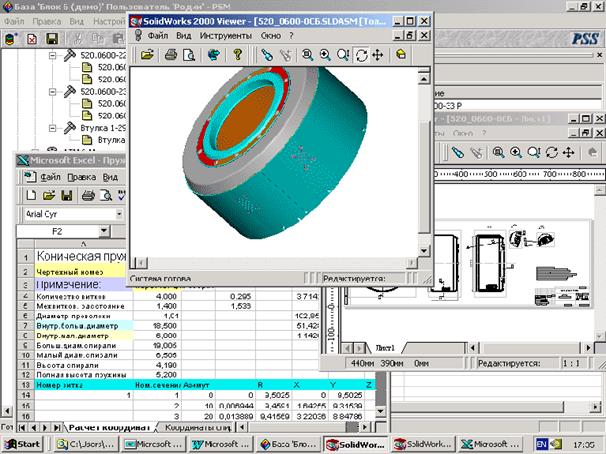Click the red X document icon in PDM toolbar
606x454 pixels.
click(x=32, y=39)
